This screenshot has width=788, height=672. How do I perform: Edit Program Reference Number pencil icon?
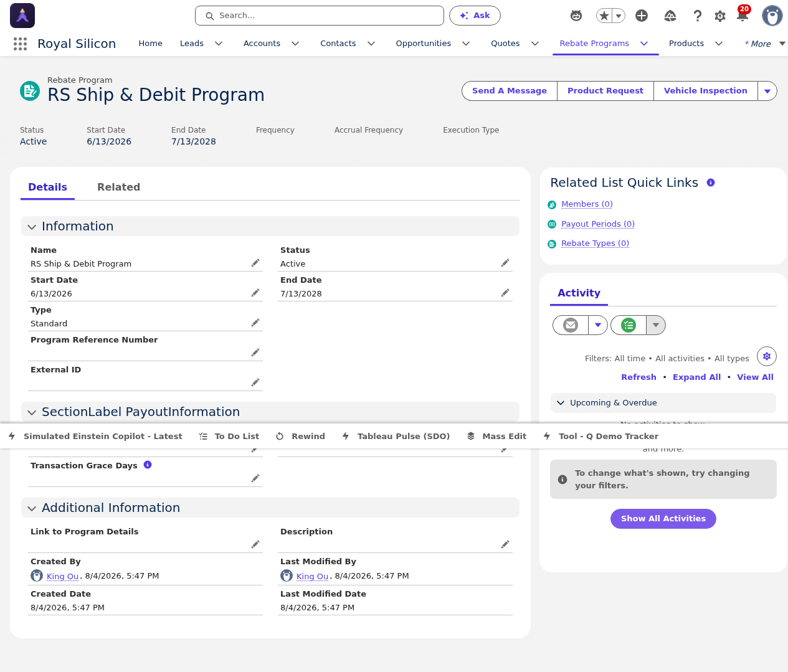[x=255, y=353]
